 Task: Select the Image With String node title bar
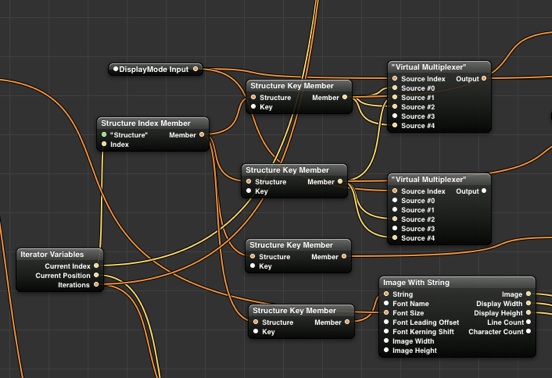pyautogui.click(x=457, y=282)
